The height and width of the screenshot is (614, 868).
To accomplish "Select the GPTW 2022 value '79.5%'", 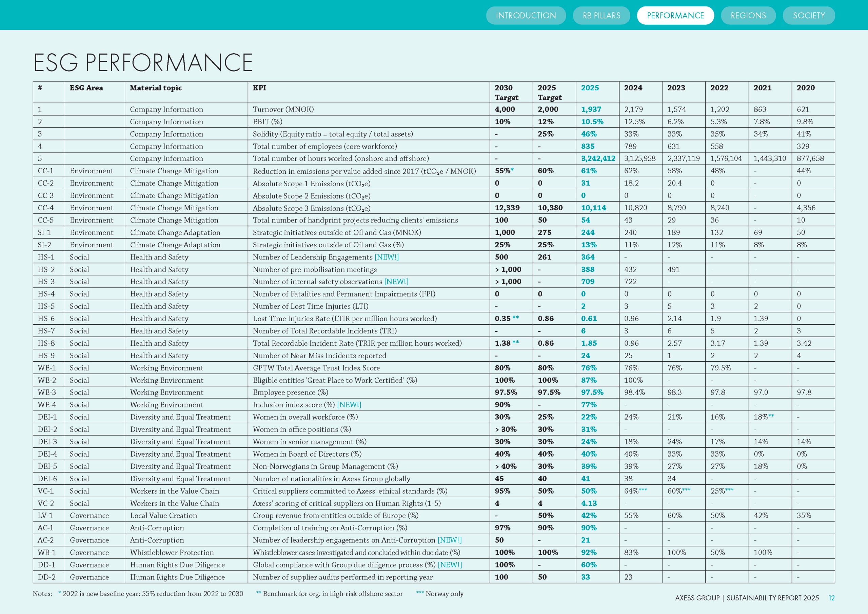I will pyautogui.click(x=721, y=368).
